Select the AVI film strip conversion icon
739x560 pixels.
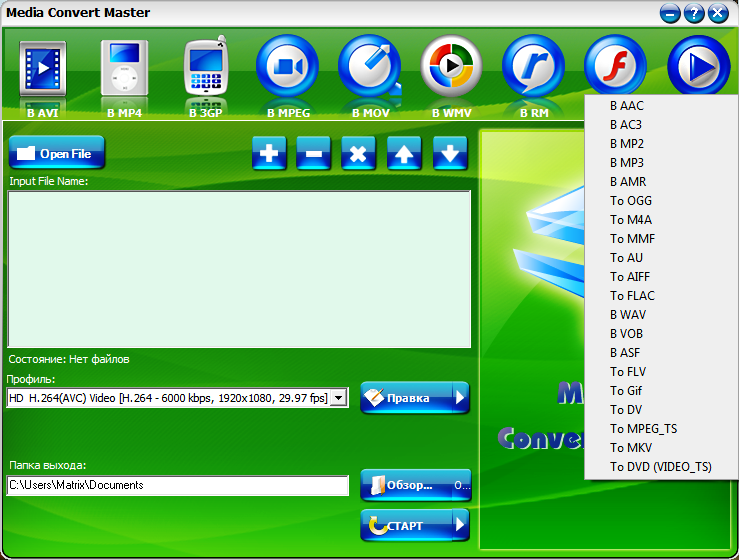pyautogui.click(x=42, y=69)
